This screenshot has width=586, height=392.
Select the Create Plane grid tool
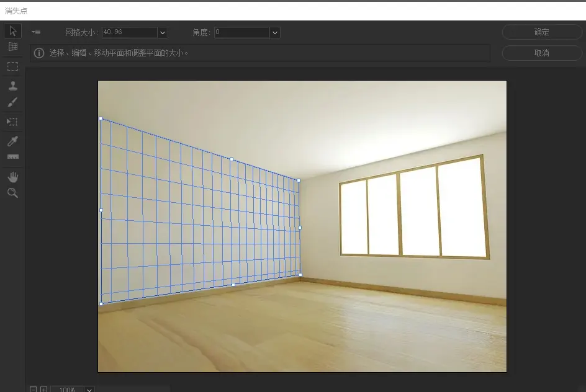(12, 47)
